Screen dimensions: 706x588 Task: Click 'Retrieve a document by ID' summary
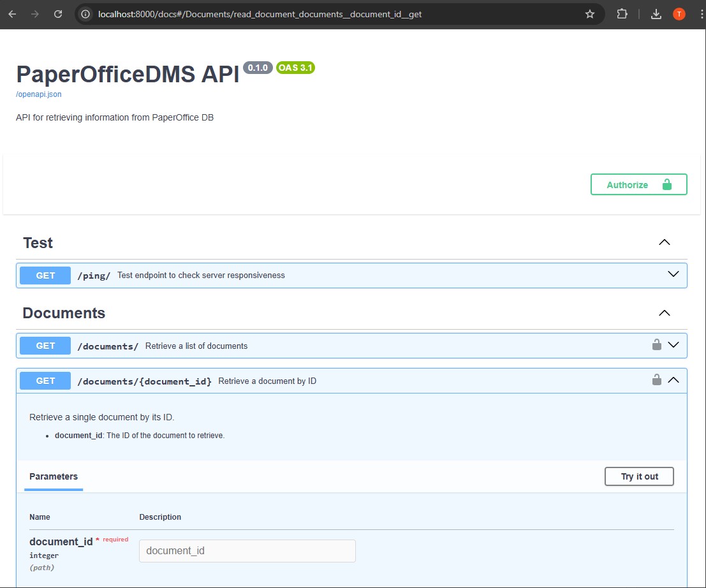tap(267, 381)
